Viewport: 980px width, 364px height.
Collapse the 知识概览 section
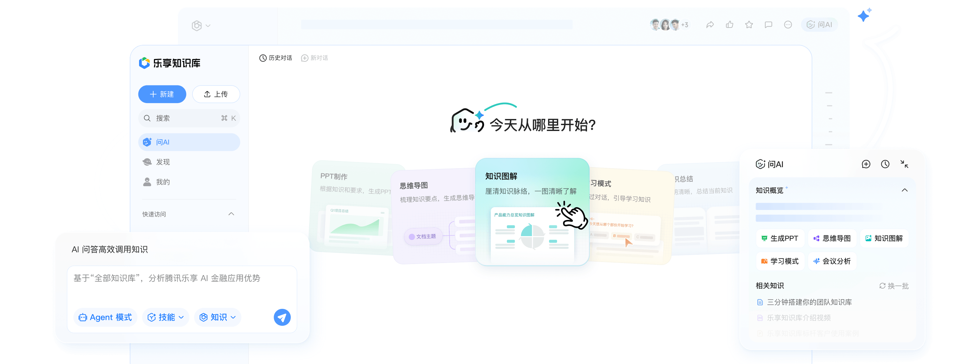point(904,190)
